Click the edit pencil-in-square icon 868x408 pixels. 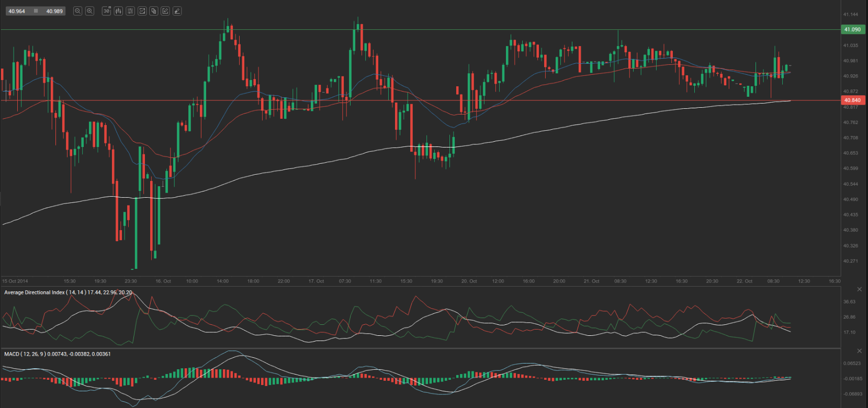point(165,11)
